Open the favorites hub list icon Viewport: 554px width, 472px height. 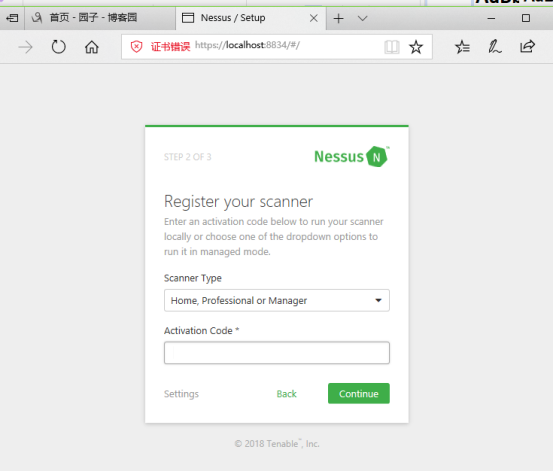pyautogui.click(x=462, y=47)
